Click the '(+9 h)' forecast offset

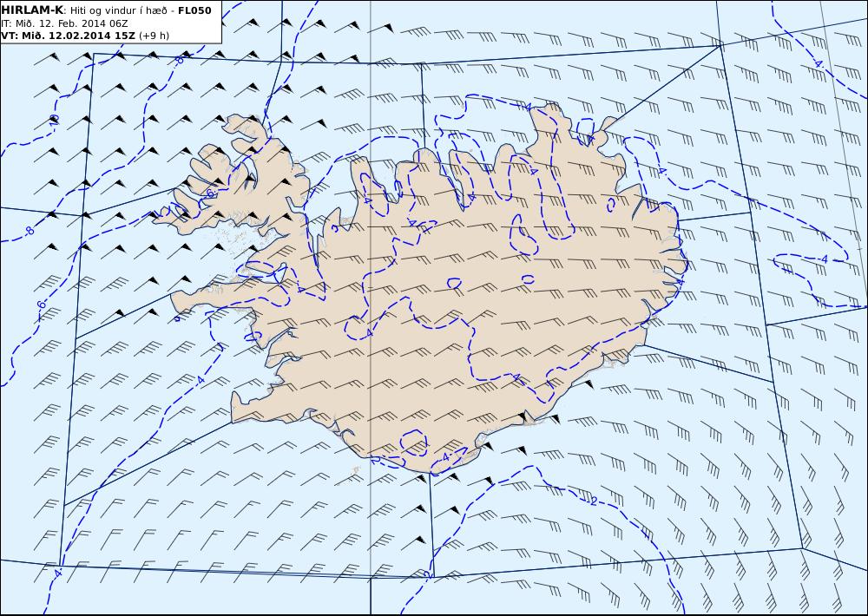(154, 36)
